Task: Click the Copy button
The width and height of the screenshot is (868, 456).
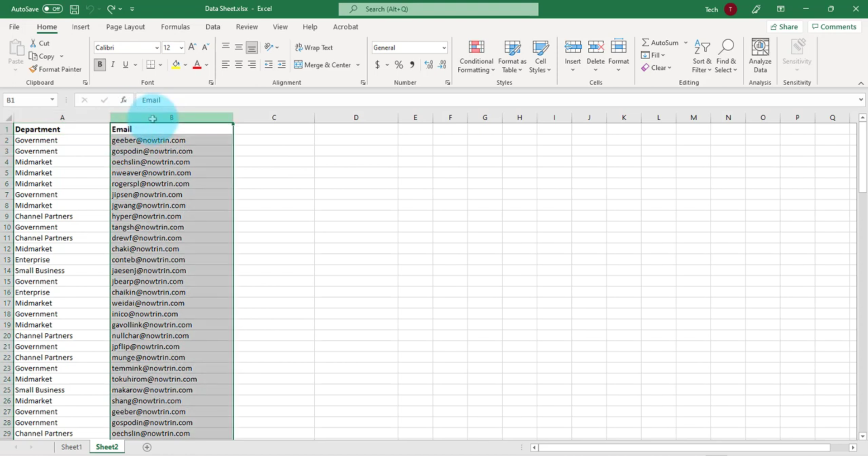Action: pos(42,56)
